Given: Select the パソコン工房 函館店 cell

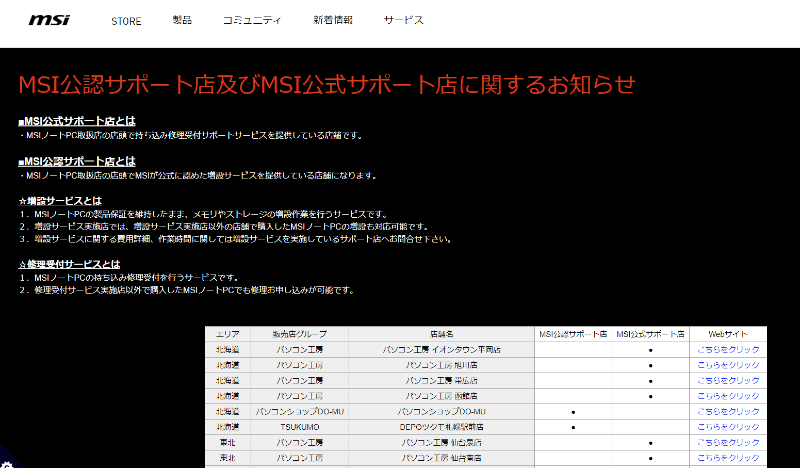Looking at the screenshot, I should (x=441, y=396).
